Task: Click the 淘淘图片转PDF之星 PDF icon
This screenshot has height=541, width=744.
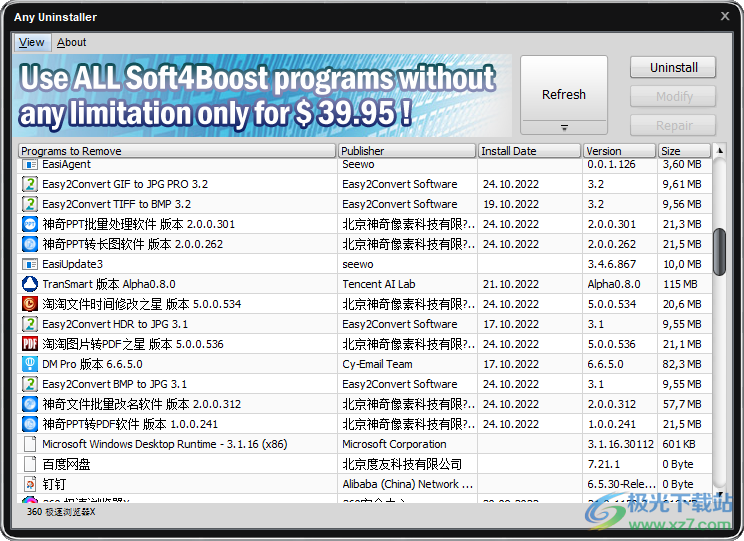Action: tap(30, 344)
